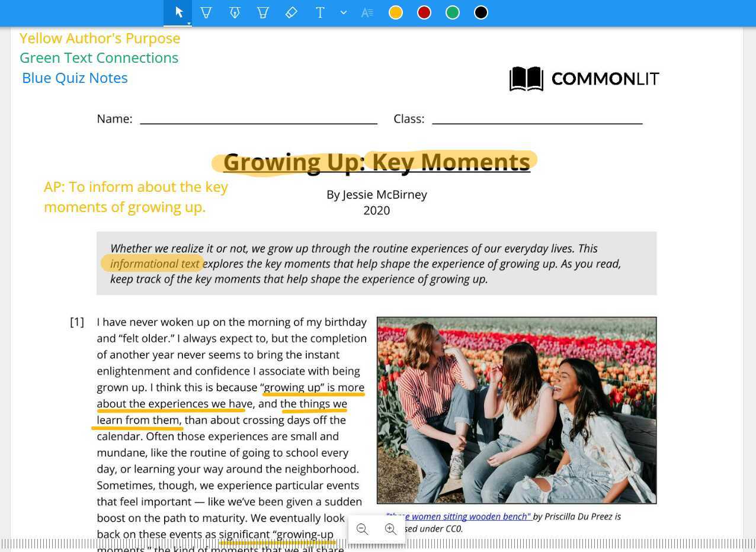The image size is (756, 552).
Task: Switch to the black ink color
Action: point(480,12)
